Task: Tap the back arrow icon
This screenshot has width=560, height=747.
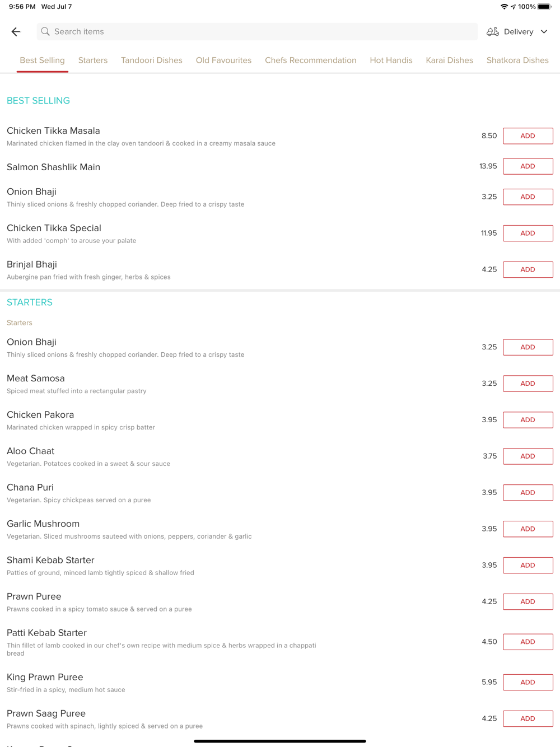Action: click(x=16, y=32)
